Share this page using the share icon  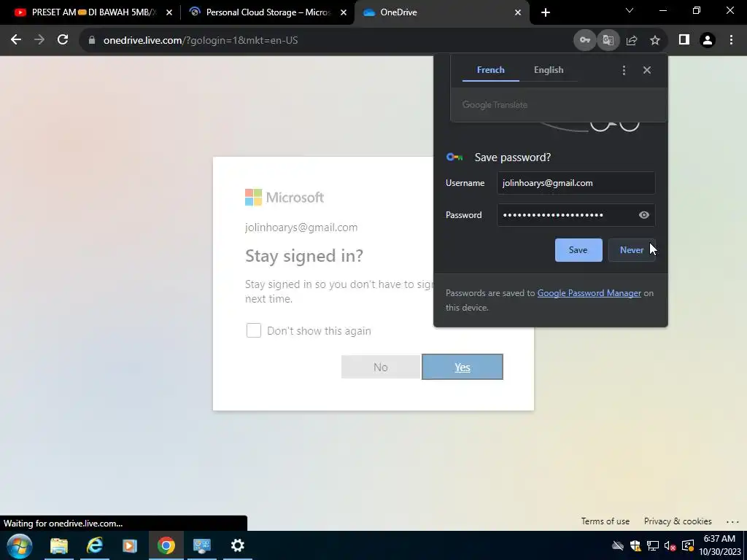point(632,41)
